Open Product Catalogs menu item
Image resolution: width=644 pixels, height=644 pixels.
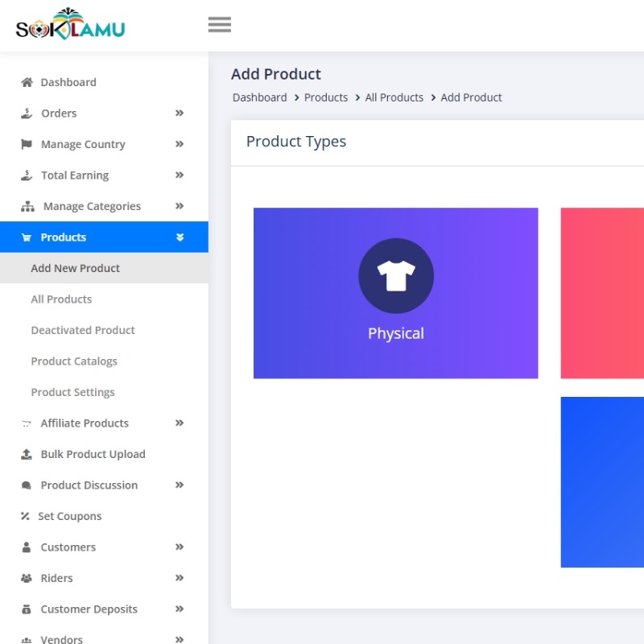(x=74, y=361)
